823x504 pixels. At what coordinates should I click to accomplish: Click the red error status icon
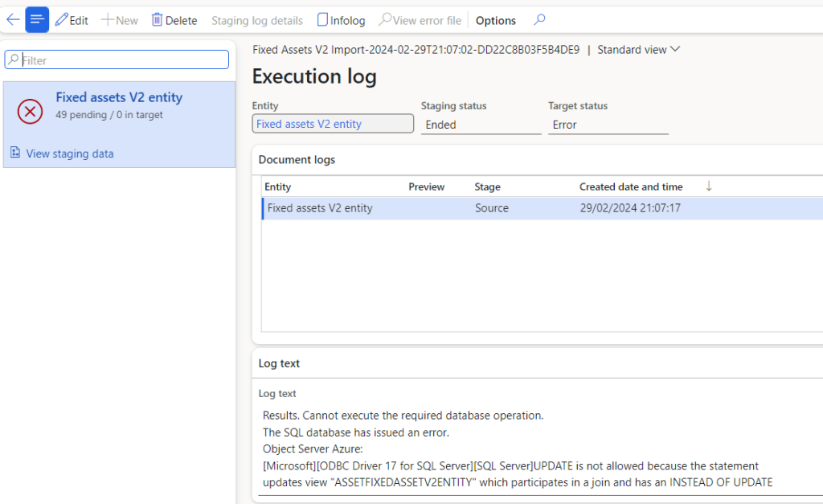point(30,112)
